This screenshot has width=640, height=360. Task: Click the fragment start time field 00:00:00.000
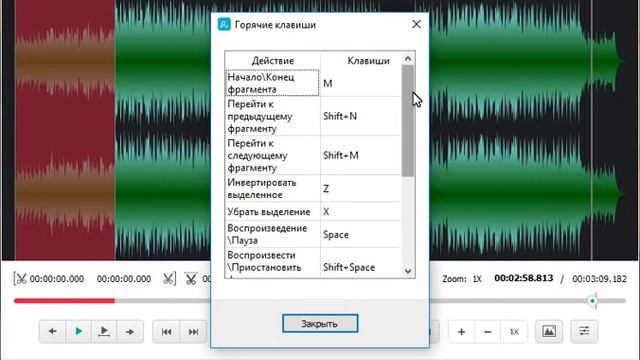[x=57, y=279]
